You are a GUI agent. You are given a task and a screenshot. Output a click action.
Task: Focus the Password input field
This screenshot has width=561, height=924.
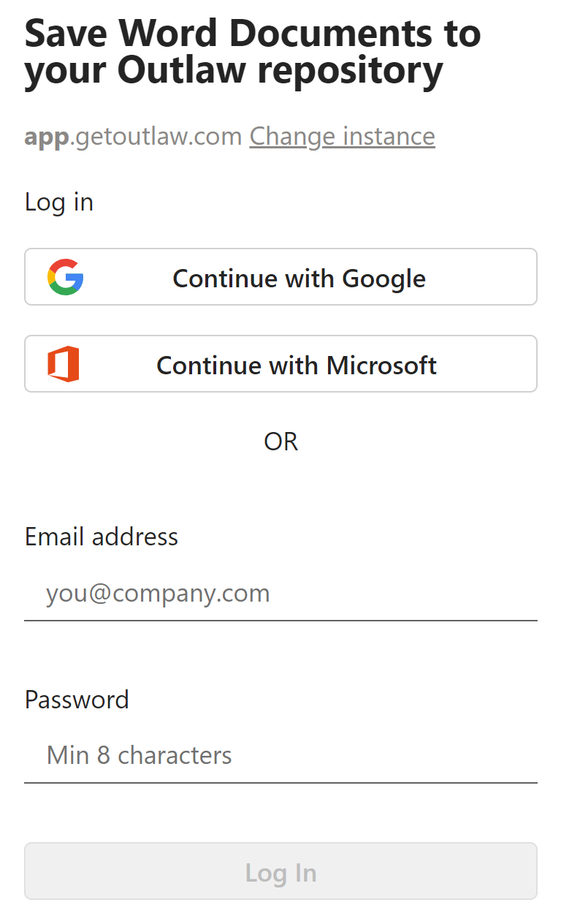[x=280, y=755]
